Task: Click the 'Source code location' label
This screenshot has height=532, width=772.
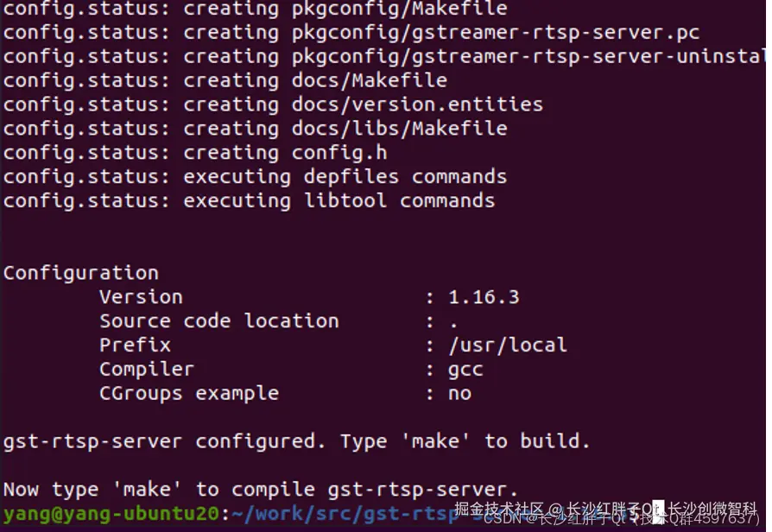Action: [219, 321]
